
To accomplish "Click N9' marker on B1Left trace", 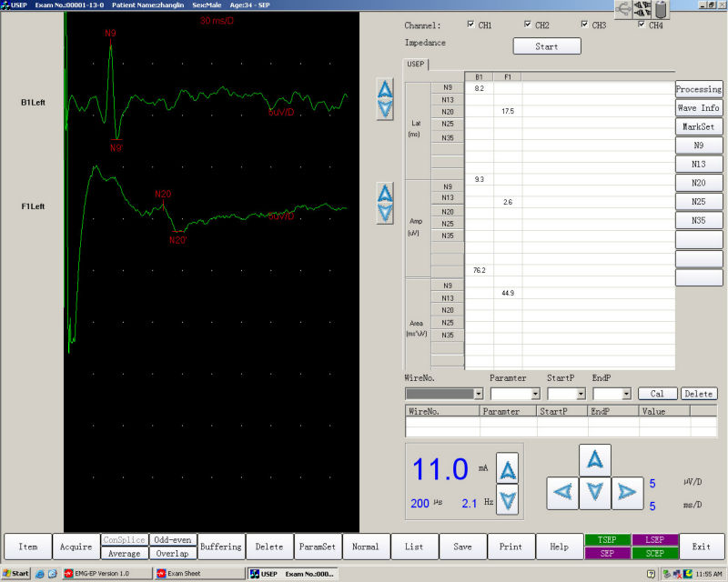I will coord(116,147).
